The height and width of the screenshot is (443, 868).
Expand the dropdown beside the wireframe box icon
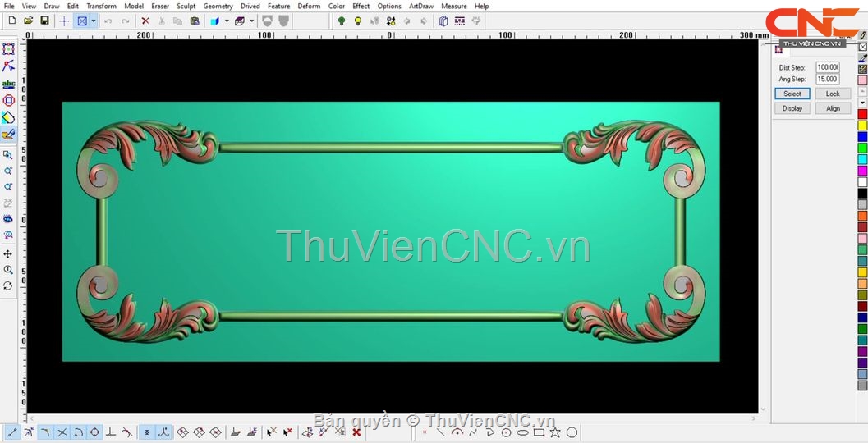tap(251, 21)
